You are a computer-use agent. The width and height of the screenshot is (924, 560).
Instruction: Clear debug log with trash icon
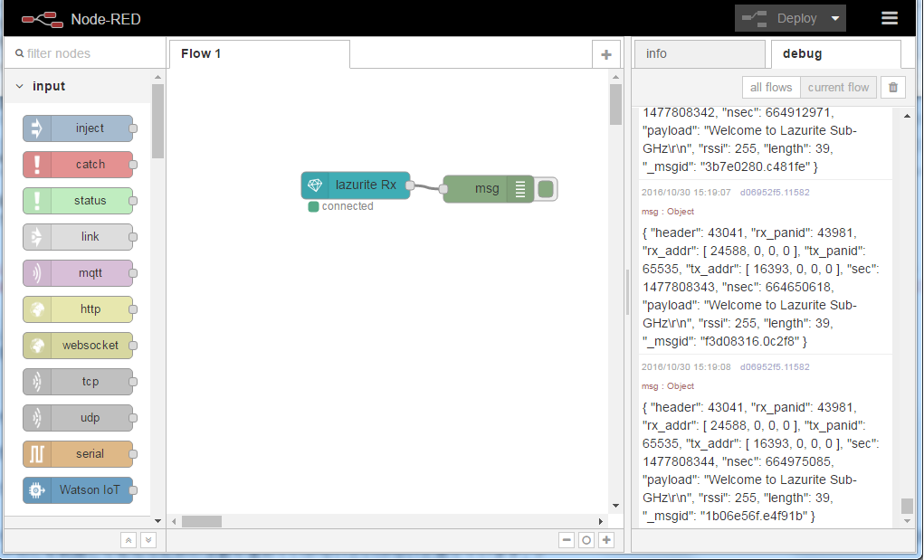tap(892, 87)
